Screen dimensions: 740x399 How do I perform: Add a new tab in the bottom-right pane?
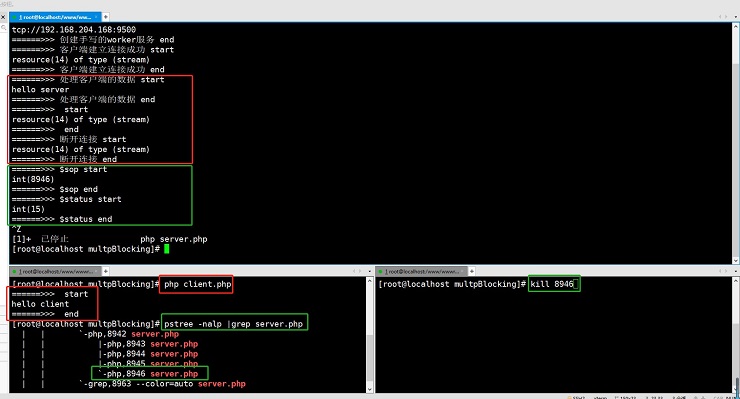471,272
